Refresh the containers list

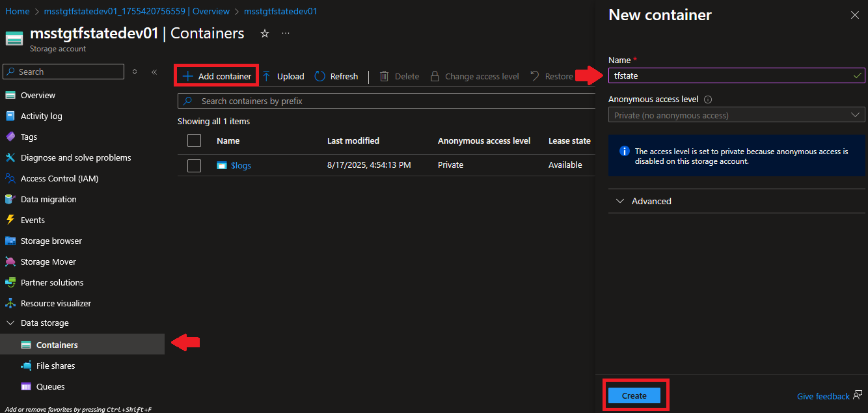click(x=336, y=76)
